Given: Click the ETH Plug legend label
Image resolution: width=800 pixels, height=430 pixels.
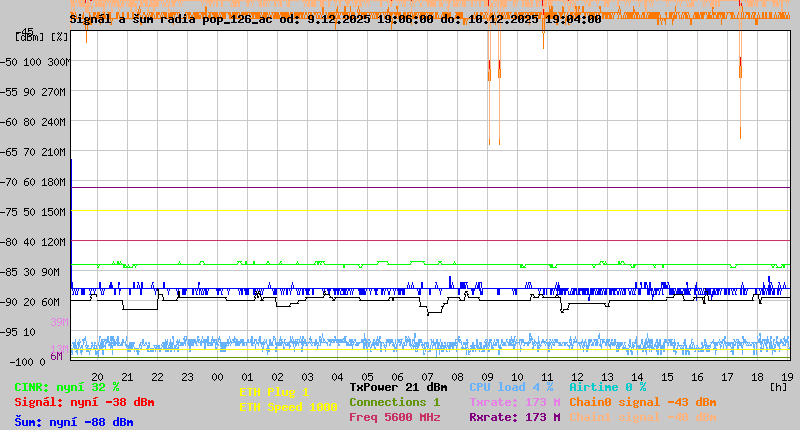Looking at the screenshot, I should click(274, 392).
